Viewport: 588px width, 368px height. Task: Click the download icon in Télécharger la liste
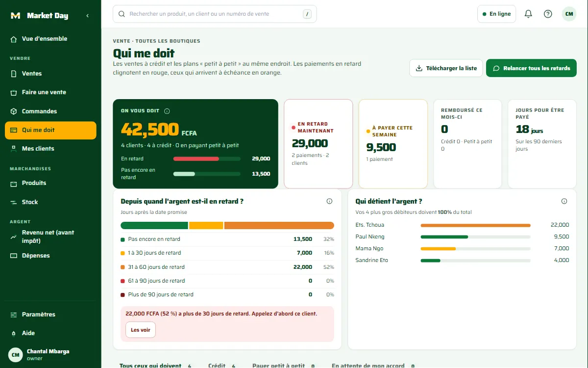click(419, 68)
